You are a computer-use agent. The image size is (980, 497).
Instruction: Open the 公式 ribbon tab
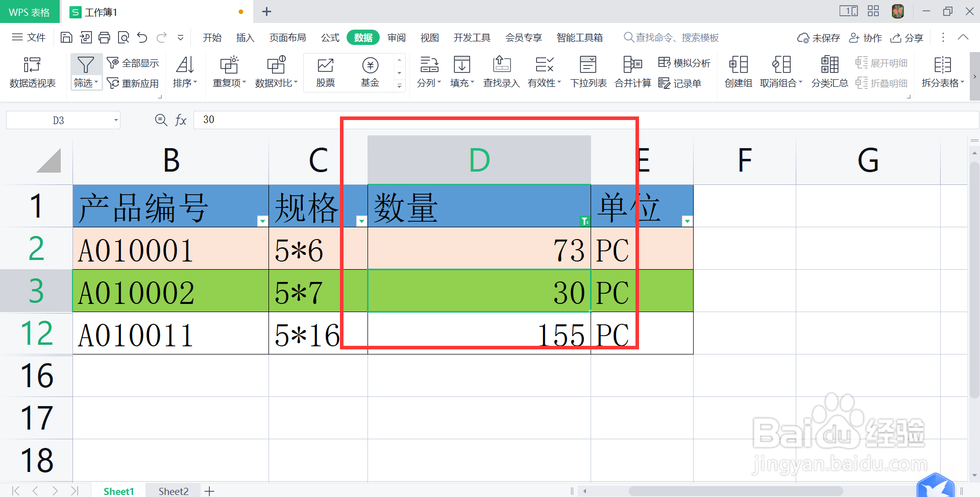coord(330,37)
